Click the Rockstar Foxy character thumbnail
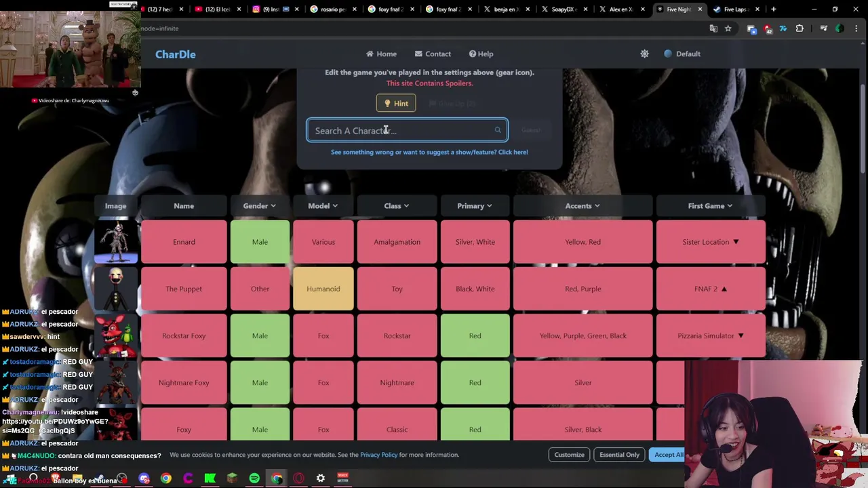Viewport: 868px width, 488px height. 116,335
